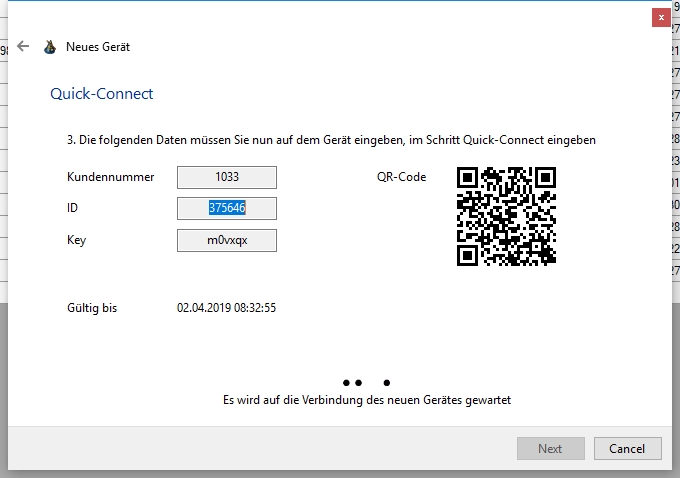
Task: Click the ID label text
Action: [73, 208]
